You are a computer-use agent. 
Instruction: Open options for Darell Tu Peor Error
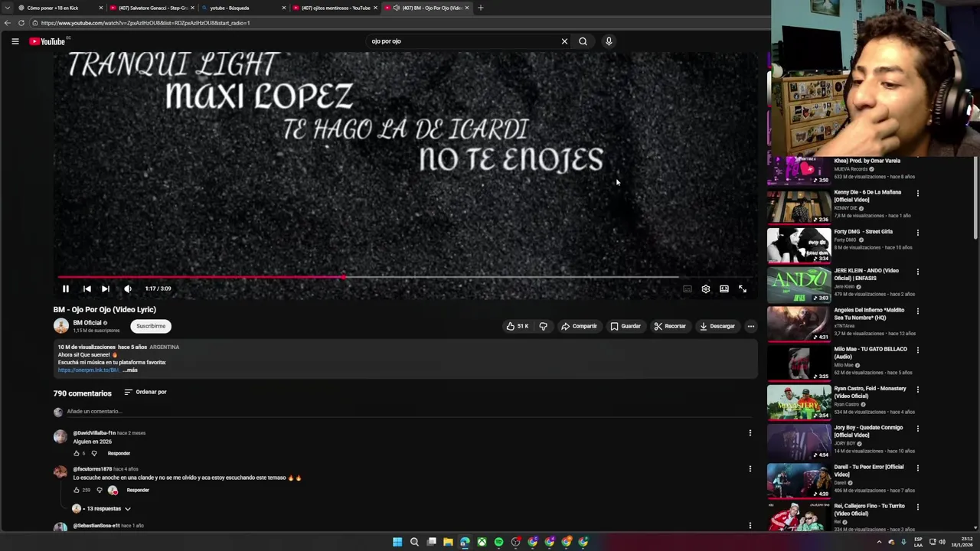point(918,468)
